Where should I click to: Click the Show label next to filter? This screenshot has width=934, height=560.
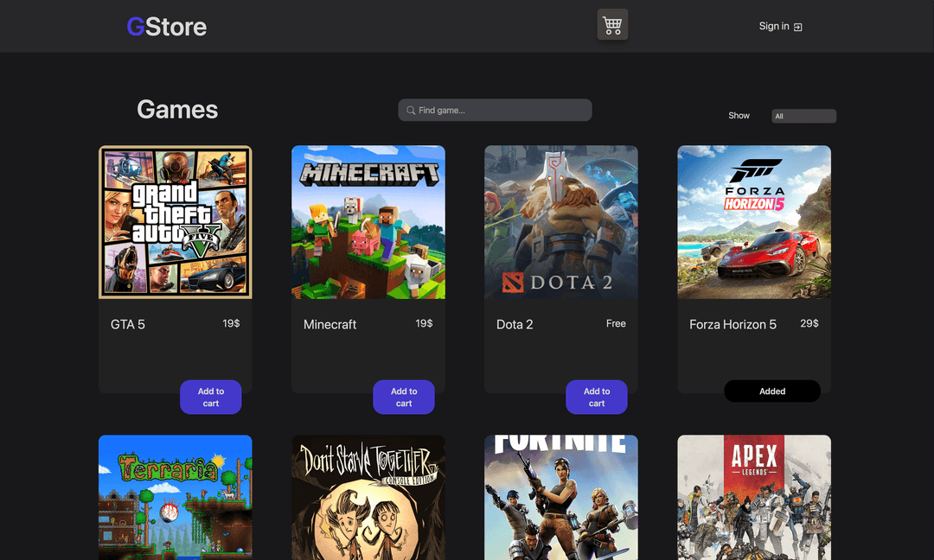(739, 116)
